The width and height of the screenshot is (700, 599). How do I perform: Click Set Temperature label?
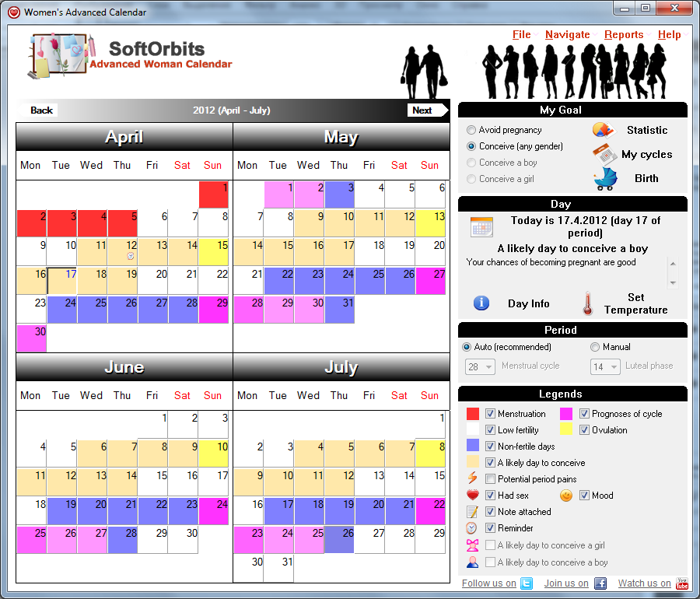635,303
